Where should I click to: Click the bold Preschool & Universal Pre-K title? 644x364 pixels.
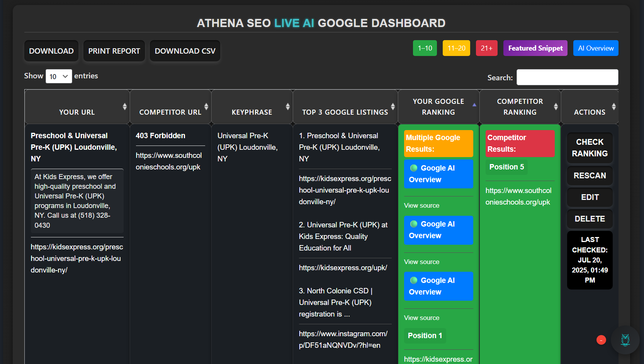(74, 147)
